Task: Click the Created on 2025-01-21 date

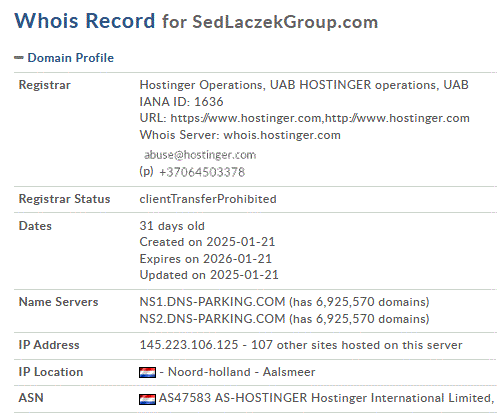Action: coord(207,242)
